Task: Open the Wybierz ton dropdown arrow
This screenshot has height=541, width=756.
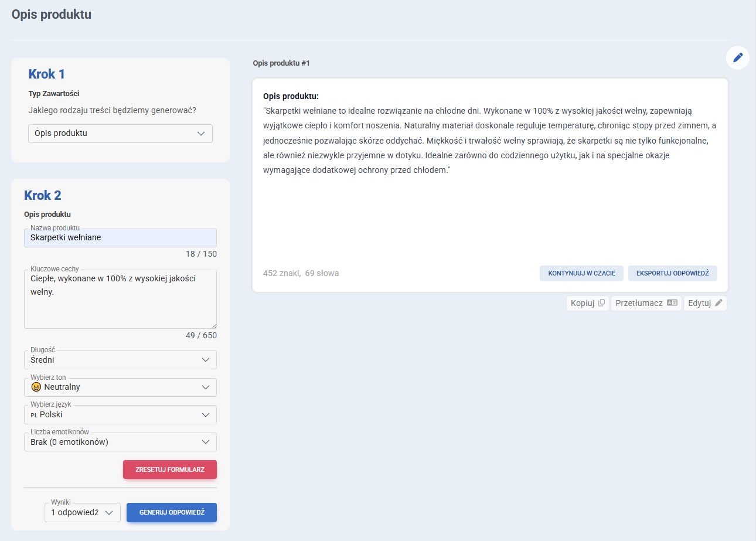Action: pyautogui.click(x=205, y=387)
